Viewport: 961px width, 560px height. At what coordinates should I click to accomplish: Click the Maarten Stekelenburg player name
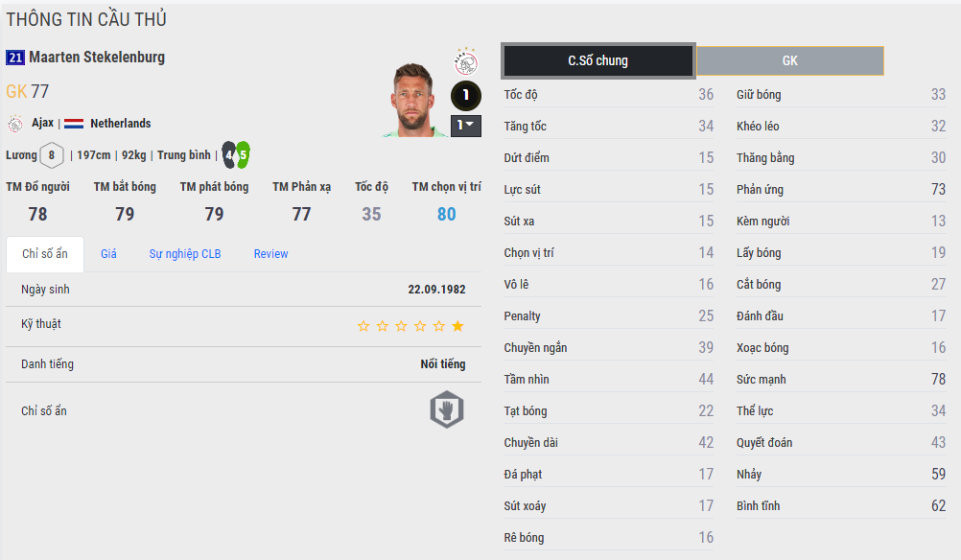(x=97, y=58)
